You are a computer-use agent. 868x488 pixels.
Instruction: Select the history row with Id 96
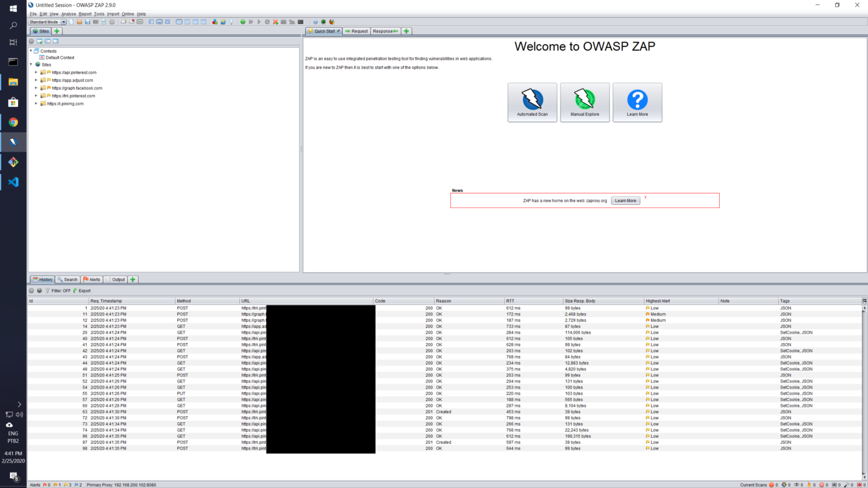(x=445, y=436)
